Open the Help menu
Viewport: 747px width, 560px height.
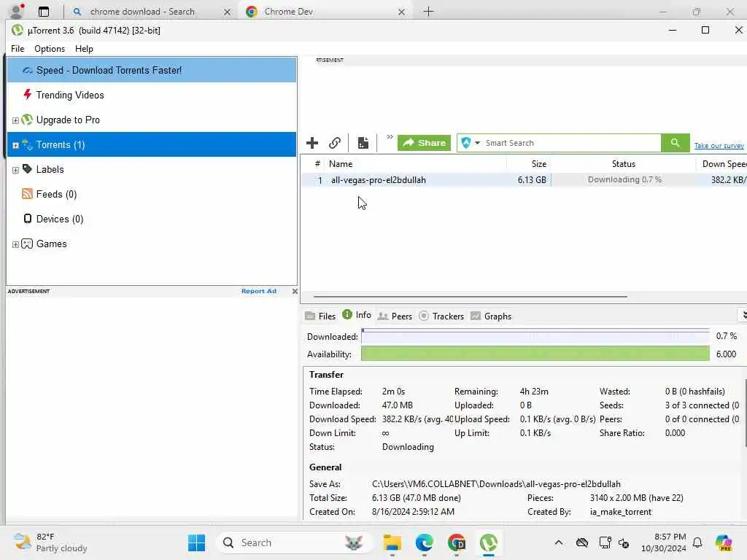(x=84, y=49)
